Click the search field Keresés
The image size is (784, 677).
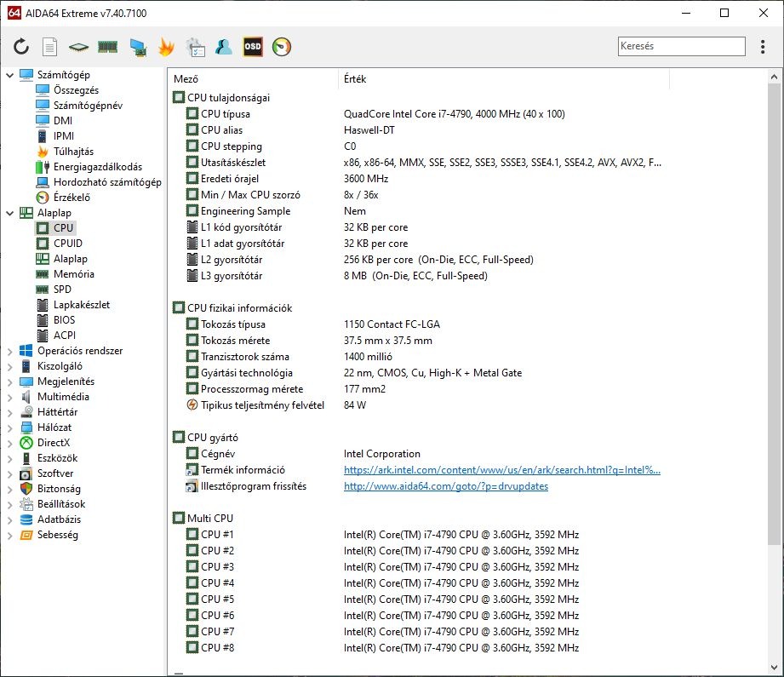tap(682, 46)
